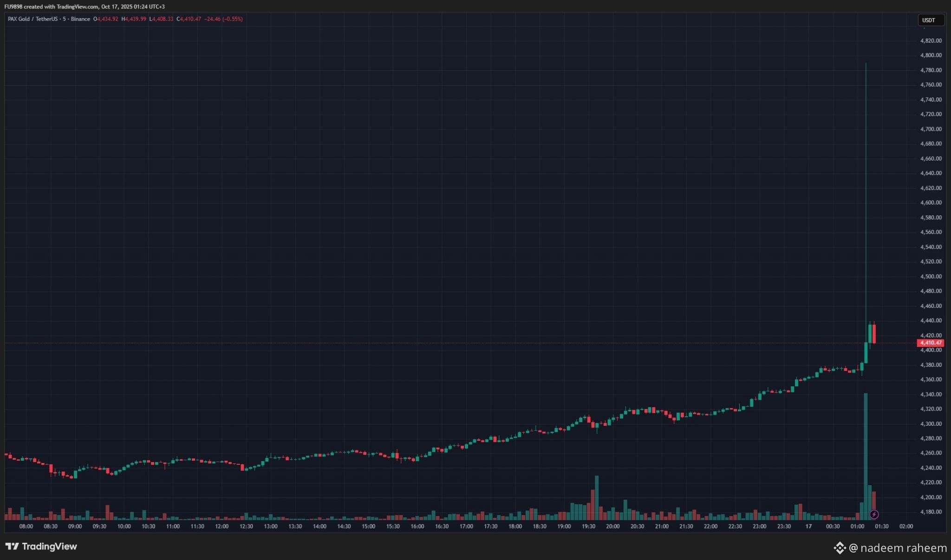Click the 02:00 time axis label
951x560 pixels.
click(906, 526)
